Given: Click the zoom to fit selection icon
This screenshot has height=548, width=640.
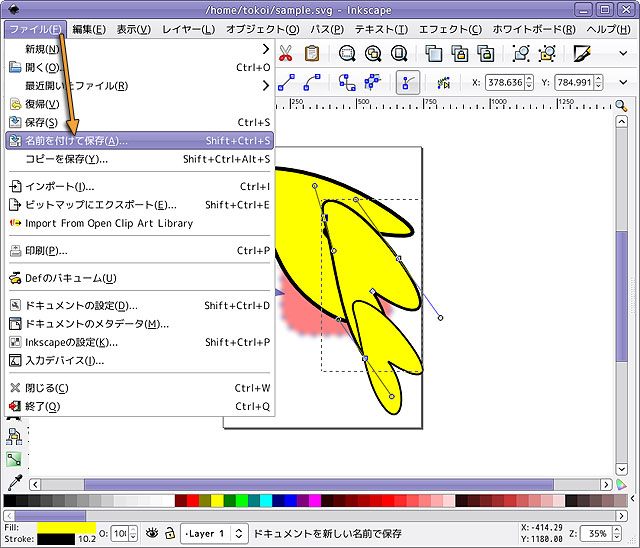Looking at the screenshot, I should click(x=347, y=54).
